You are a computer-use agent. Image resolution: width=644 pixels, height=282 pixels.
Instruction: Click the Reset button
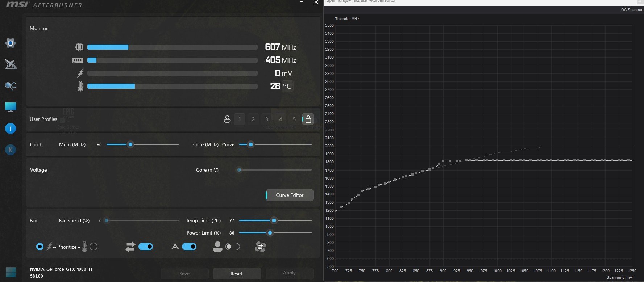(x=236, y=274)
